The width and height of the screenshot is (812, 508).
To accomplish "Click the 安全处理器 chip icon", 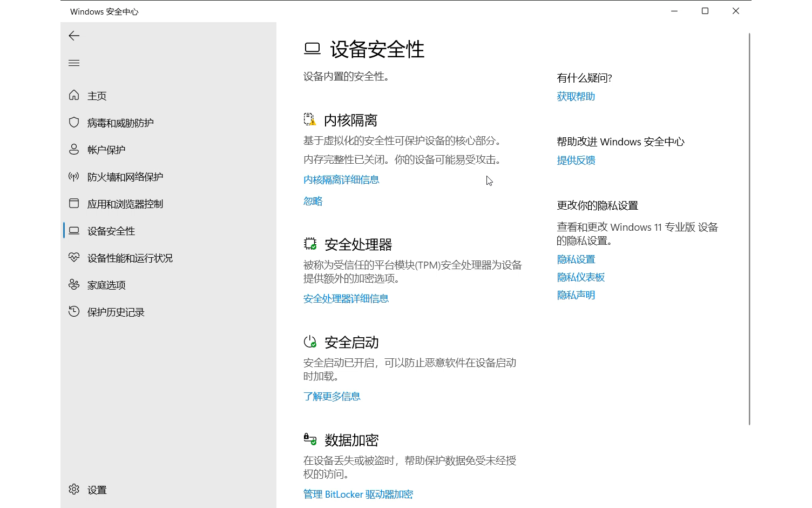I will [310, 244].
